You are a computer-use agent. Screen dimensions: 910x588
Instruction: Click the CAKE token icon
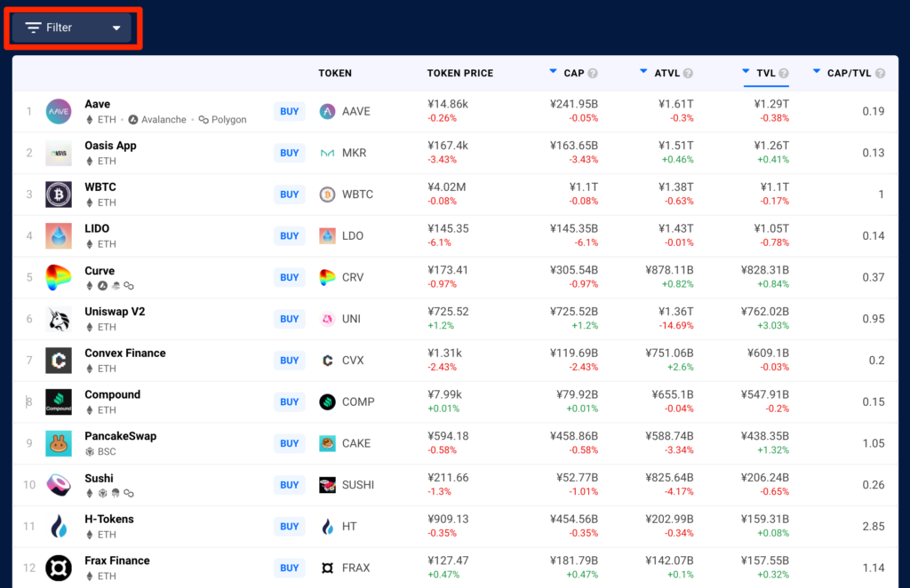click(x=327, y=443)
